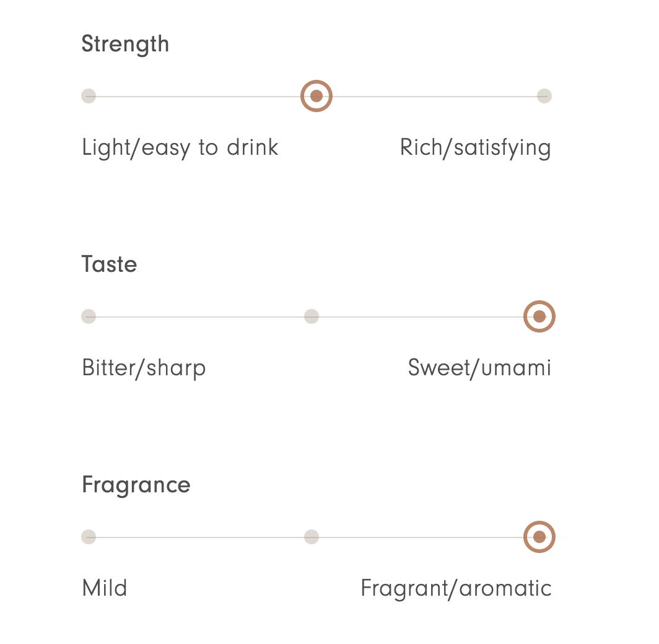
Task: Click the selected middle Strength point
Action: pyautogui.click(x=316, y=97)
